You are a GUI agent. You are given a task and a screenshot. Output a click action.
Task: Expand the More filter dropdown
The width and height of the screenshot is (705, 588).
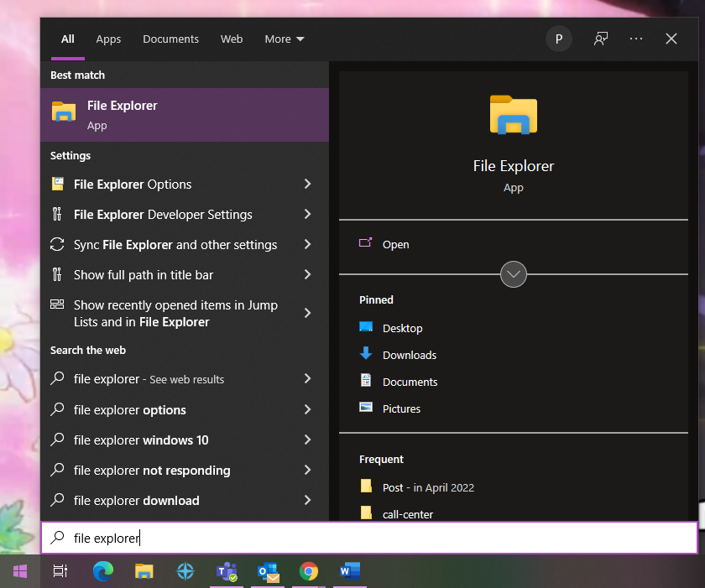(284, 39)
